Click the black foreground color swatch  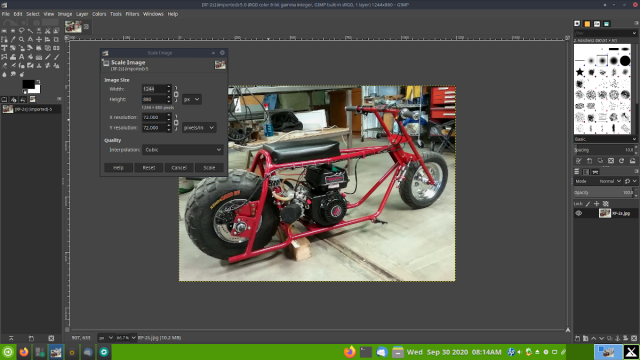28,84
